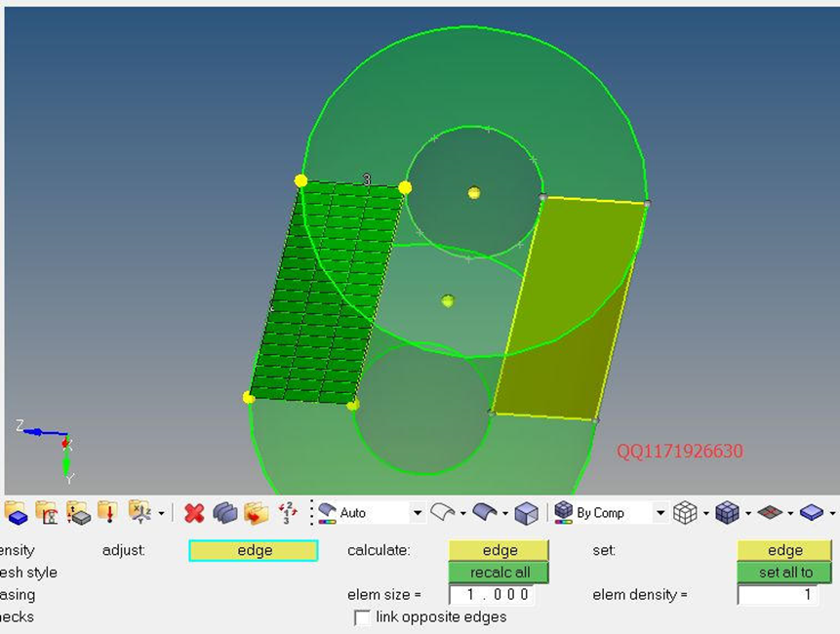The height and width of the screenshot is (634, 840).
Task: Open the Auto geometry color dropdown
Action: [x=418, y=513]
